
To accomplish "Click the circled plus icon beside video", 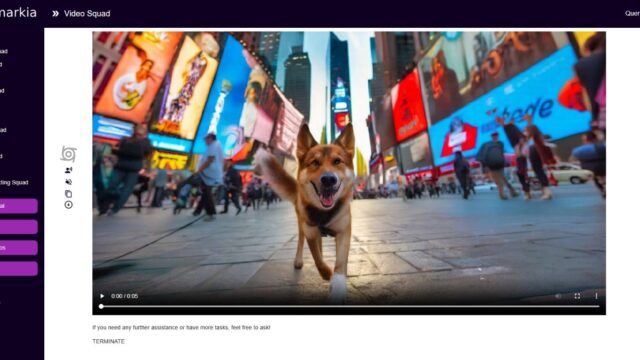I will 69,205.
